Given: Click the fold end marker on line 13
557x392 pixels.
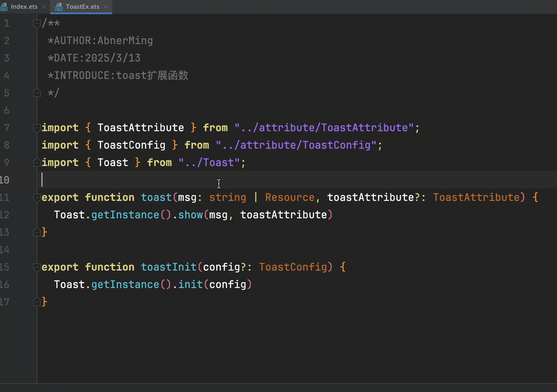Looking at the screenshot, I should [37, 232].
